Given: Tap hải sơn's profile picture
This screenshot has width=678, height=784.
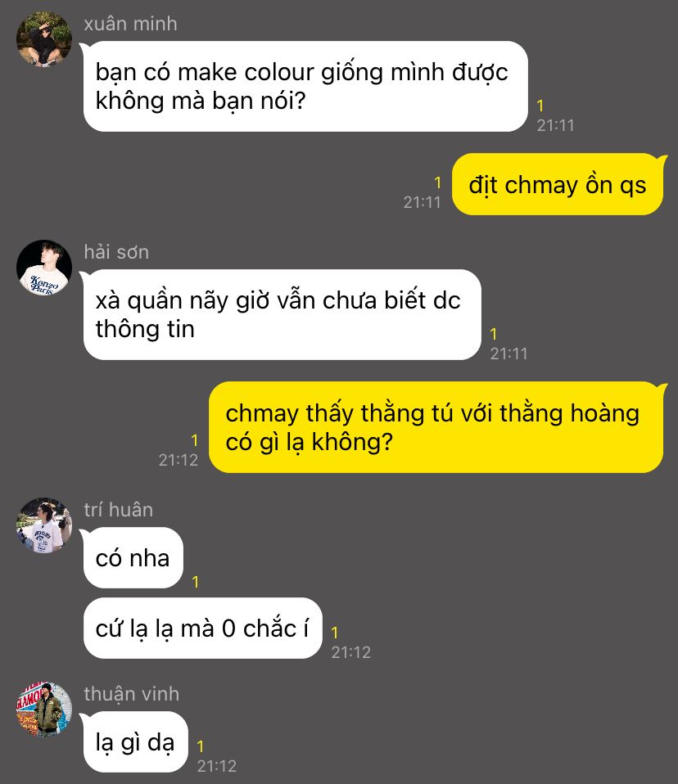Looking at the screenshot, I should (x=44, y=268).
